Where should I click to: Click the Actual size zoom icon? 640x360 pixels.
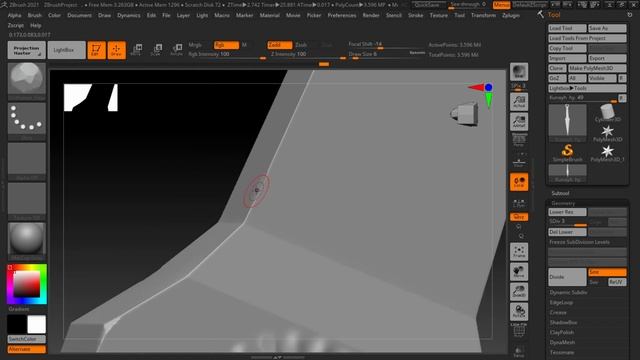coord(519,102)
